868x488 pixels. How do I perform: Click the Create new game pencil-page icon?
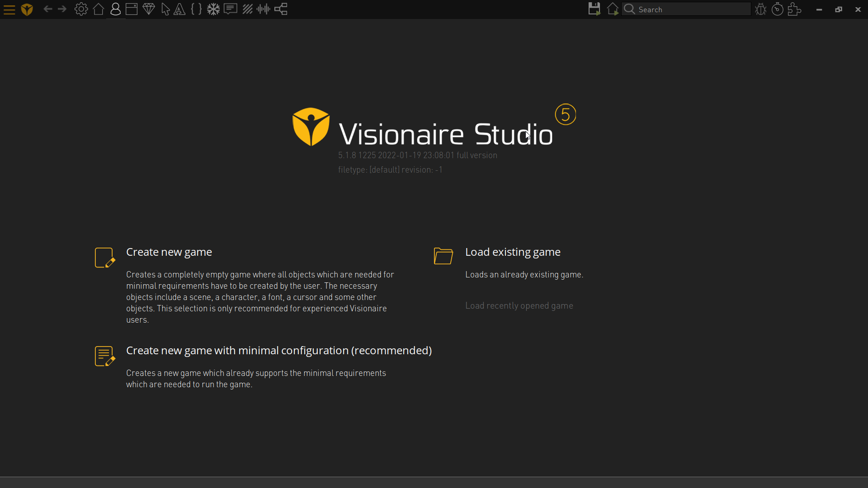tap(105, 258)
